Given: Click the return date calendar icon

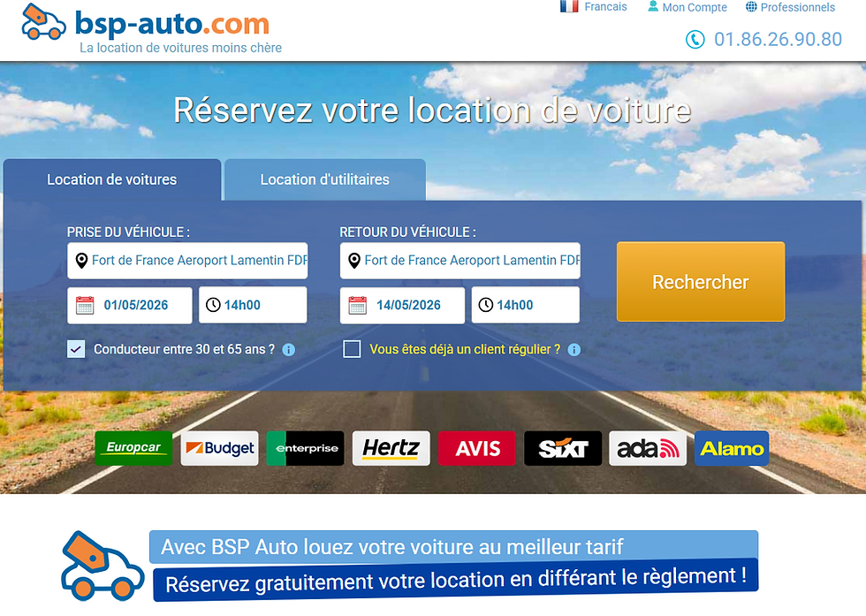Looking at the screenshot, I should pos(357,305).
